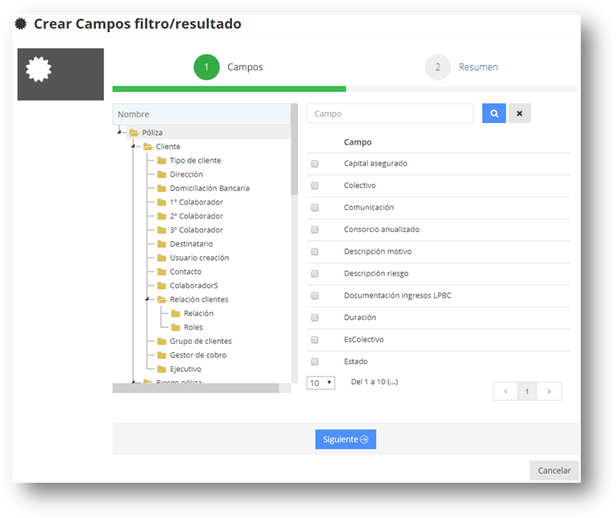Screen dimensions: 616x518
Task: Collapse the Cliente tree node
Action: coord(133,146)
